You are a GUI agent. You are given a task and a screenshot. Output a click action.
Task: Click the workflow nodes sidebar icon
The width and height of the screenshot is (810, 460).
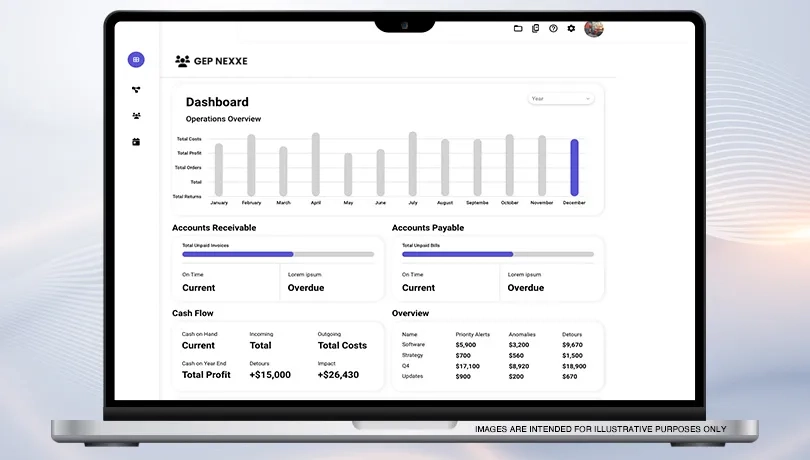pos(136,89)
